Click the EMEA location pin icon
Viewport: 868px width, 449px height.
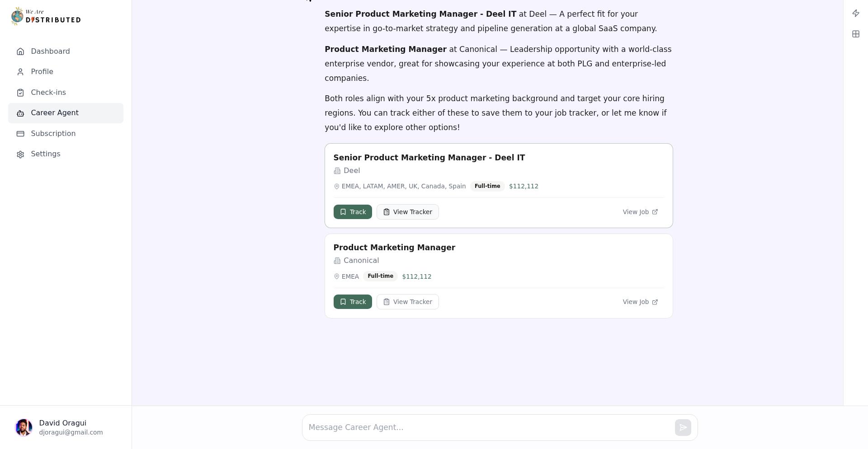pyautogui.click(x=337, y=276)
